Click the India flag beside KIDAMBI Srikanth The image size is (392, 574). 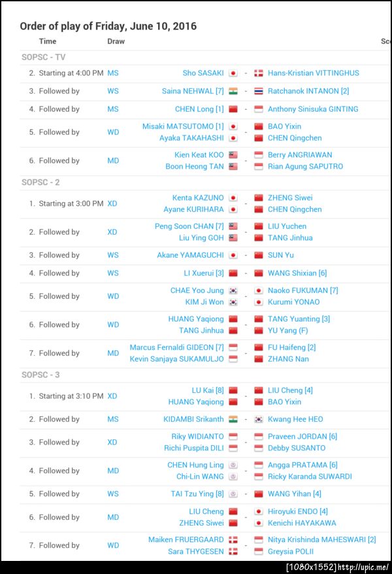233,419
